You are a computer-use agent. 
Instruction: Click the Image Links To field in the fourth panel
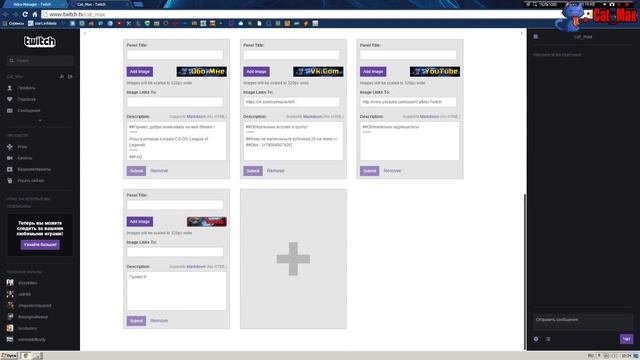[175, 252]
